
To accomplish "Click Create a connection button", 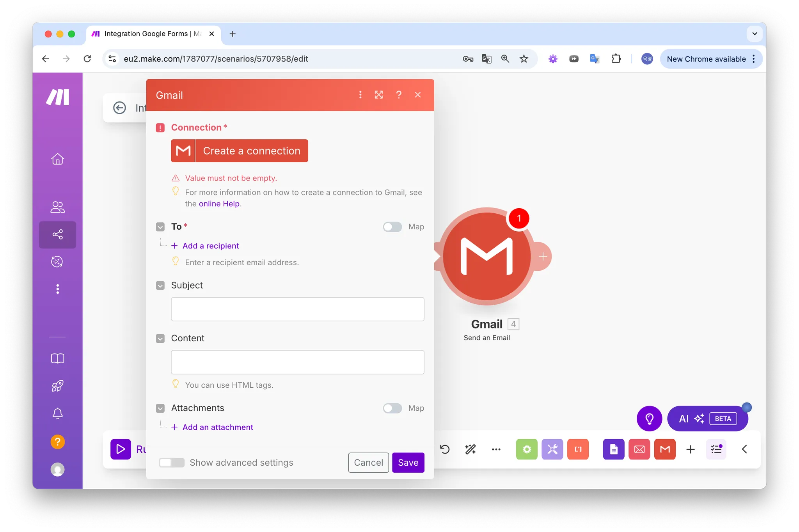I will [240, 151].
